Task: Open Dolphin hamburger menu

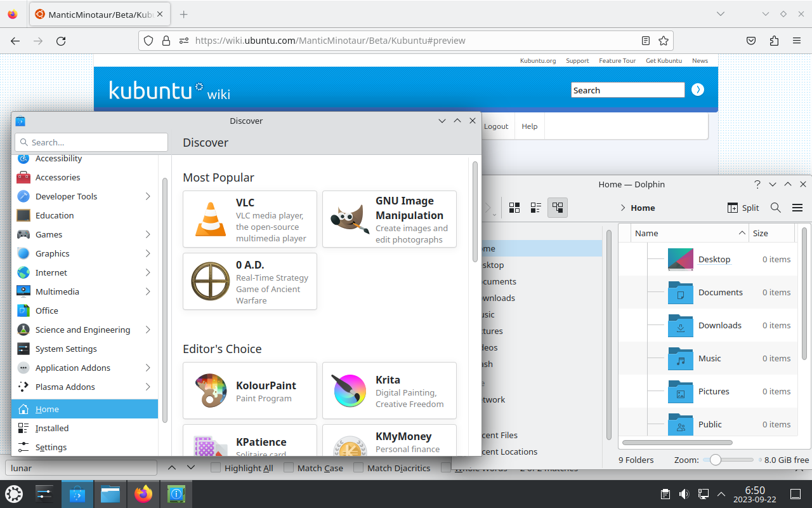Action: (797, 208)
